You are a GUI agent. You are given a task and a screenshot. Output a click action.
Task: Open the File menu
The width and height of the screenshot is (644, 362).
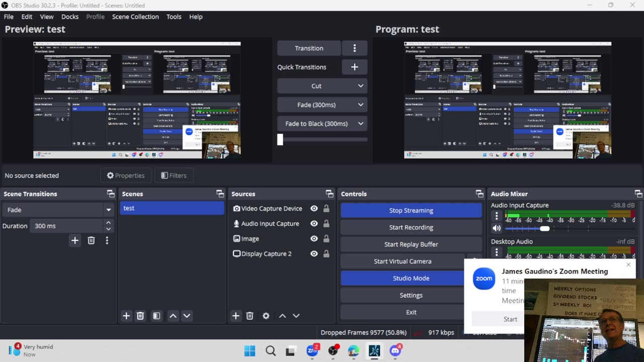[x=9, y=17]
